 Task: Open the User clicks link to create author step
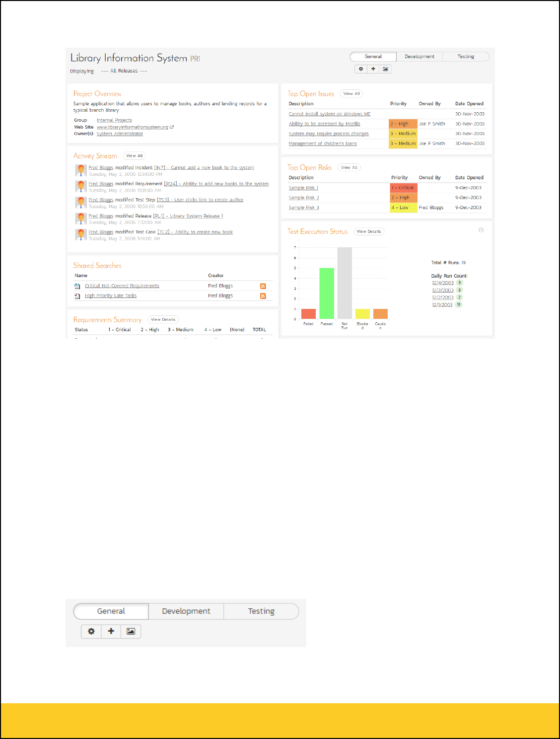coord(201,200)
